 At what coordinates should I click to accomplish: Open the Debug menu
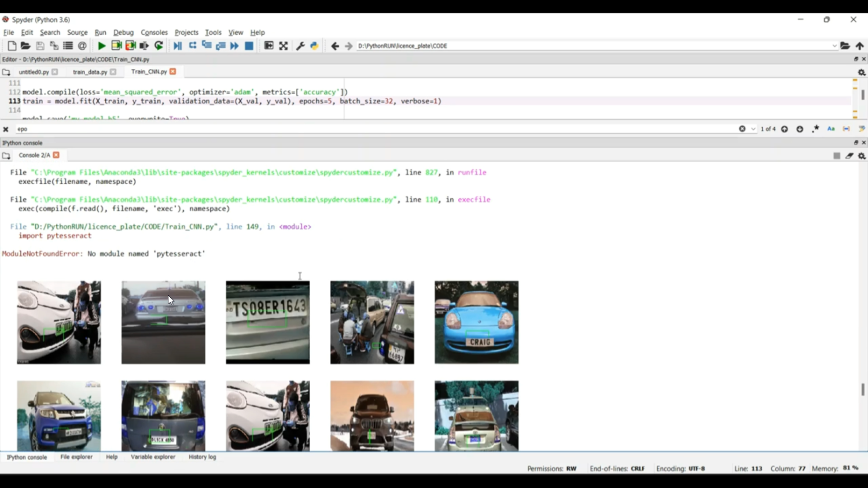(123, 32)
